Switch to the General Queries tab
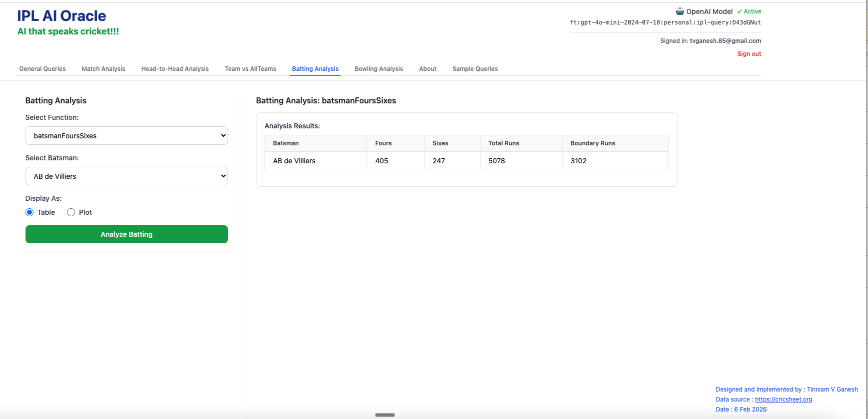Image resolution: width=868 pixels, height=419 pixels. click(42, 69)
